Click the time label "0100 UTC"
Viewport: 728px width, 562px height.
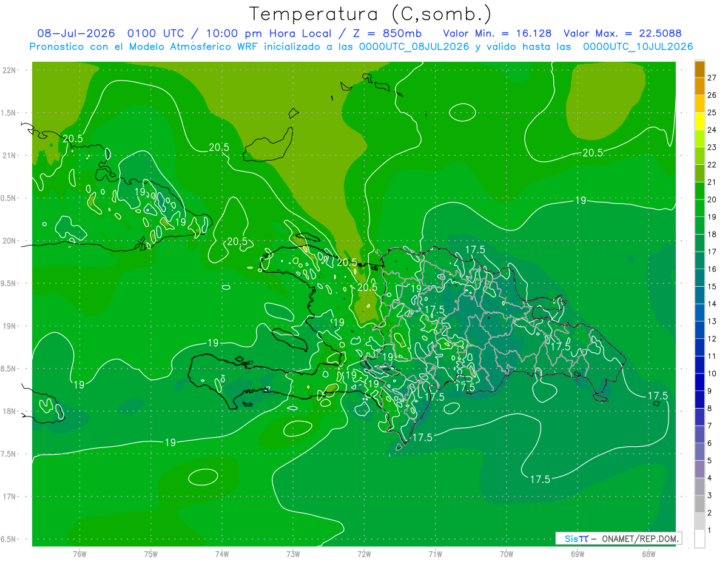tap(155, 33)
